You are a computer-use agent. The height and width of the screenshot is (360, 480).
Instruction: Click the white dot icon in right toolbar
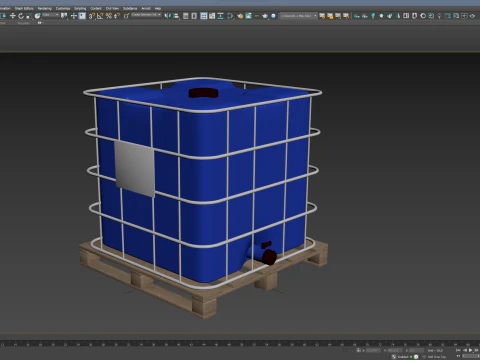pyautogui.click(x=381, y=16)
